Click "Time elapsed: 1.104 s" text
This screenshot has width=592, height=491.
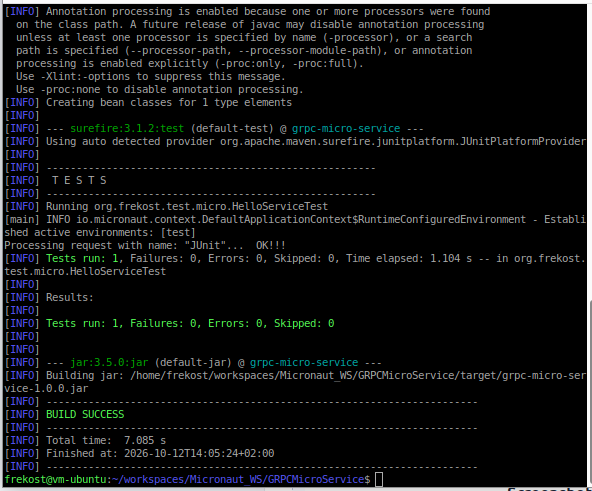(x=409, y=259)
